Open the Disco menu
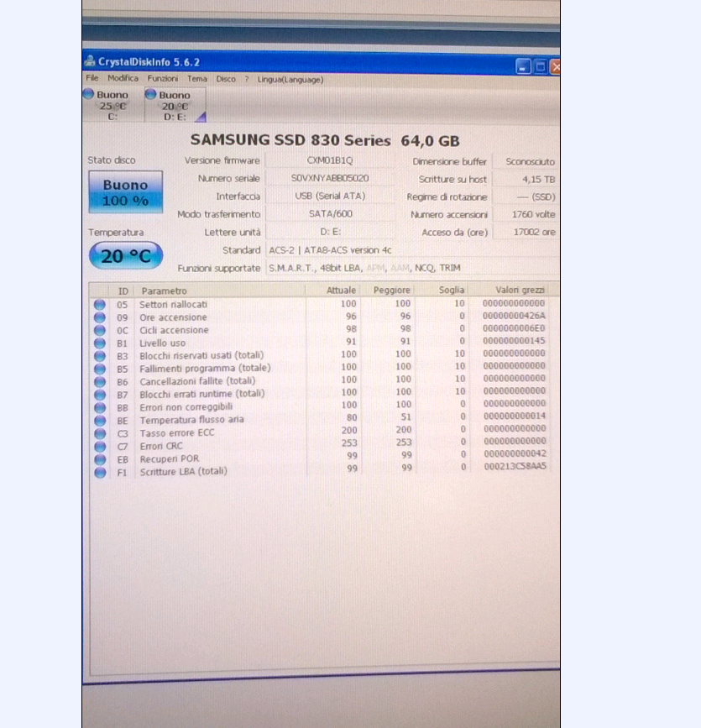The height and width of the screenshot is (728, 701). tap(226, 79)
